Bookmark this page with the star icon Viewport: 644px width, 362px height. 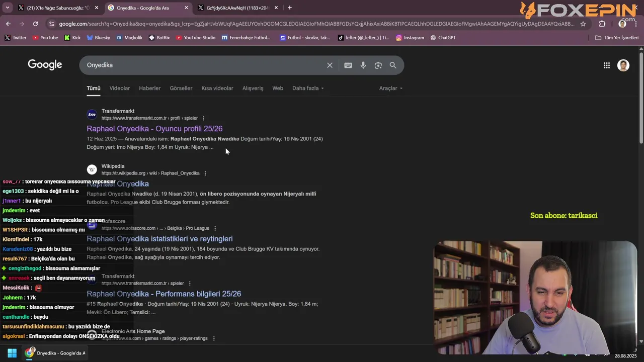583,24
